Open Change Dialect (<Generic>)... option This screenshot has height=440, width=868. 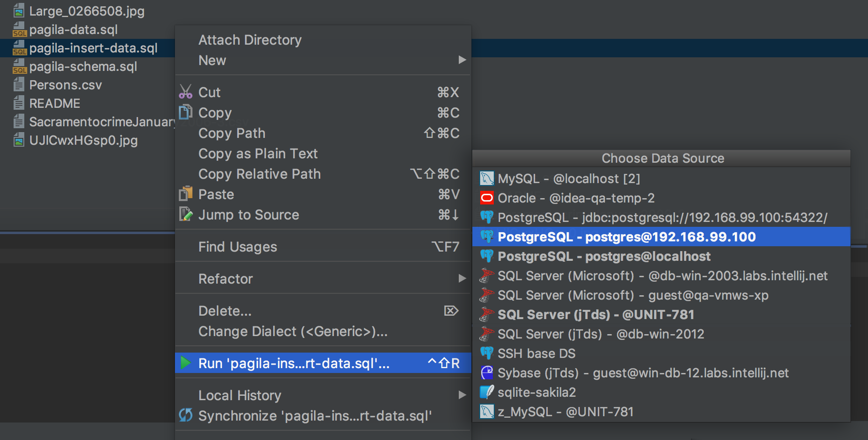click(323, 331)
